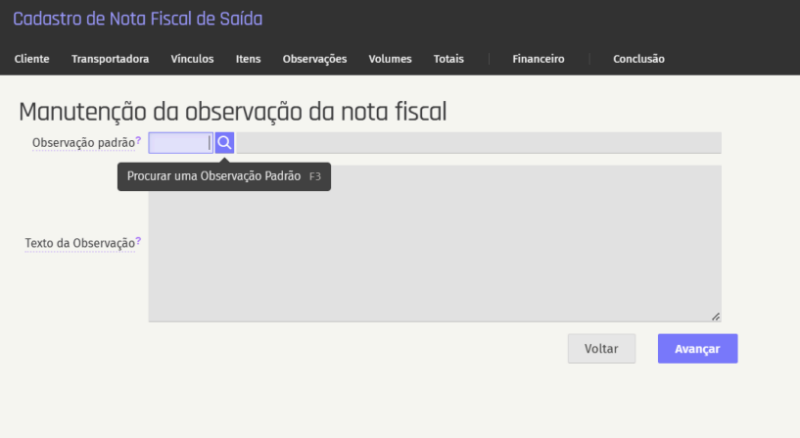
Task: Select the Conclusão tab
Action: coord(638,59)
